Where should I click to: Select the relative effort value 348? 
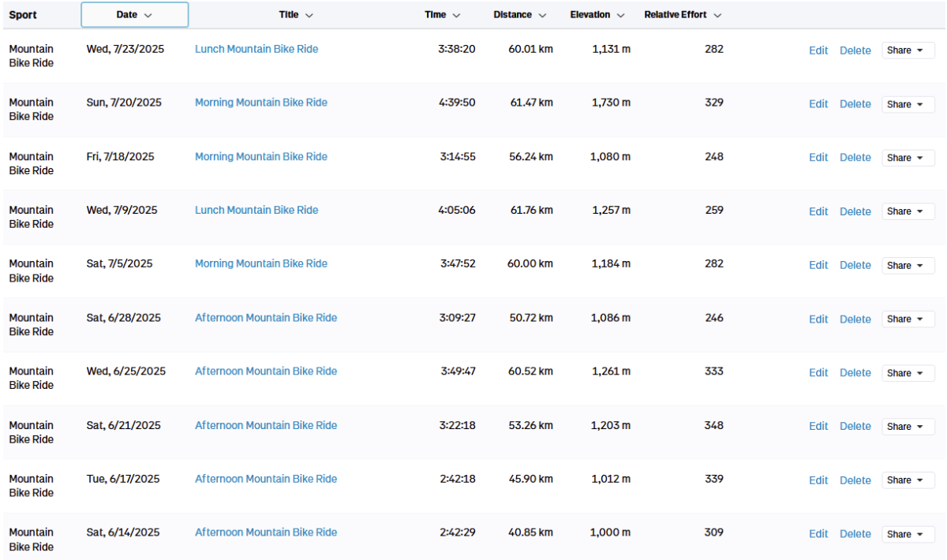pos(714,425)
